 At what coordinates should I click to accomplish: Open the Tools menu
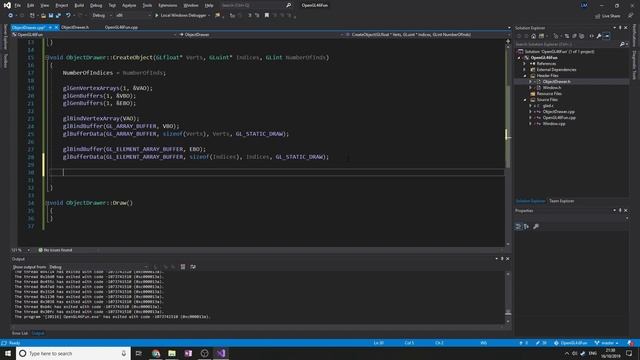click(147, 5)
